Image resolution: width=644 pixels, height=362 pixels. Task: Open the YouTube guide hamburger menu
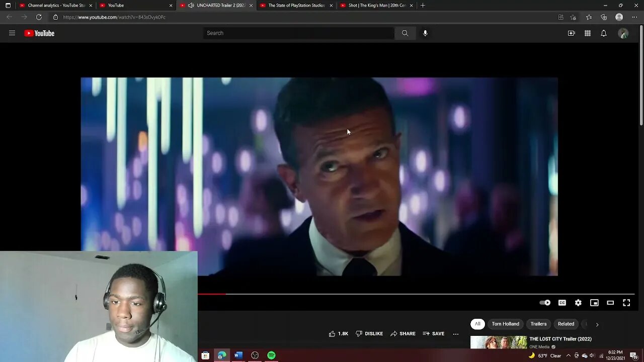pyautogui.click(x=12, y=33)
